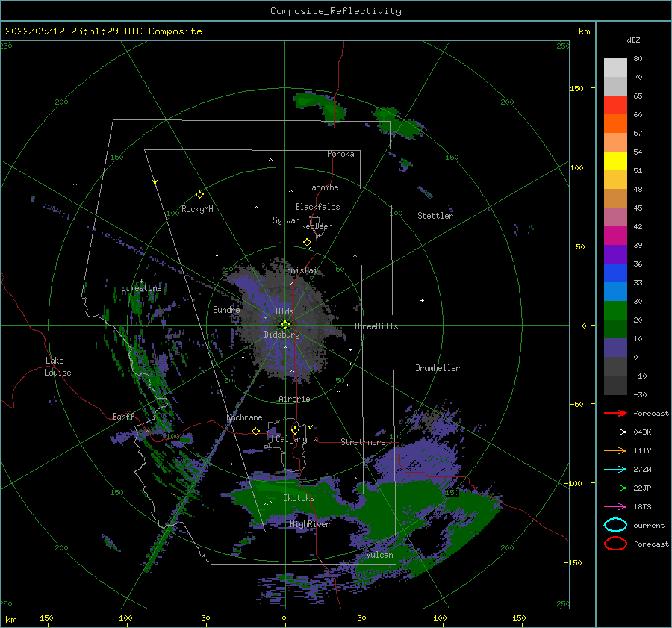The height and width of the screenshot is (628, 672).
Task: Pick the bright yellow swatch in dBZ scale
Action: [x=615, y=161]
